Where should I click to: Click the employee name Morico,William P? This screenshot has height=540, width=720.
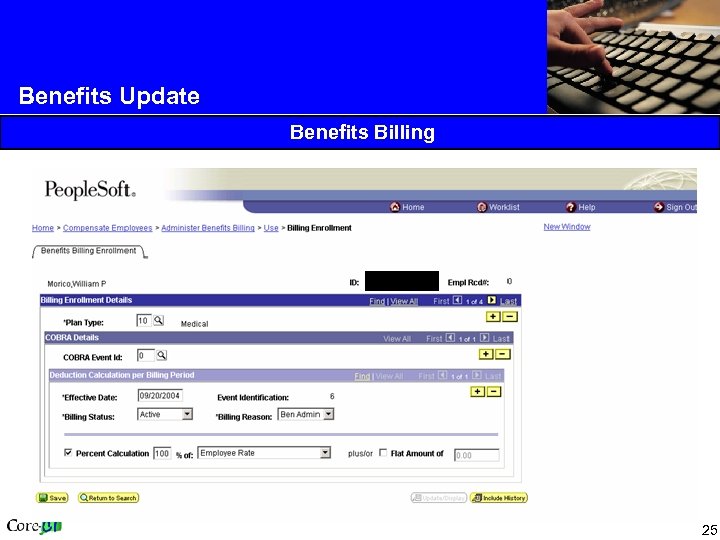pyautogui.click(x=77, y=284)
